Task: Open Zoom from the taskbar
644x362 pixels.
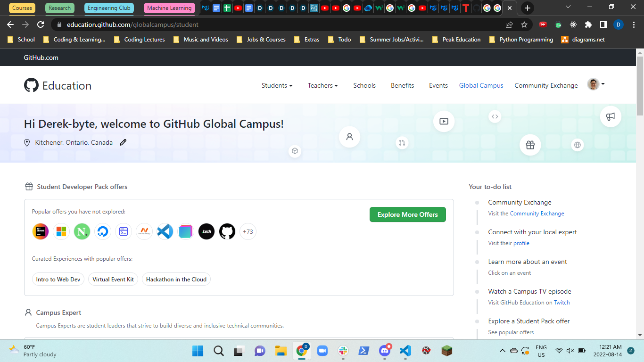Action: point(322,351)
